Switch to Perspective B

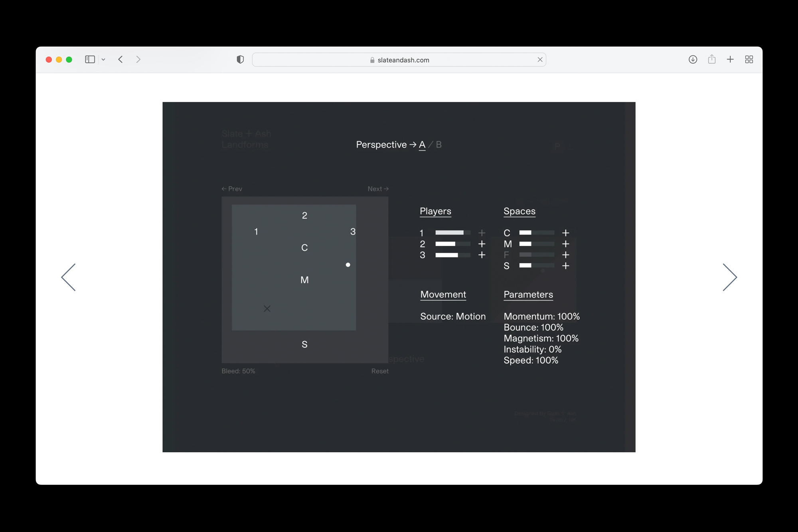439,144
